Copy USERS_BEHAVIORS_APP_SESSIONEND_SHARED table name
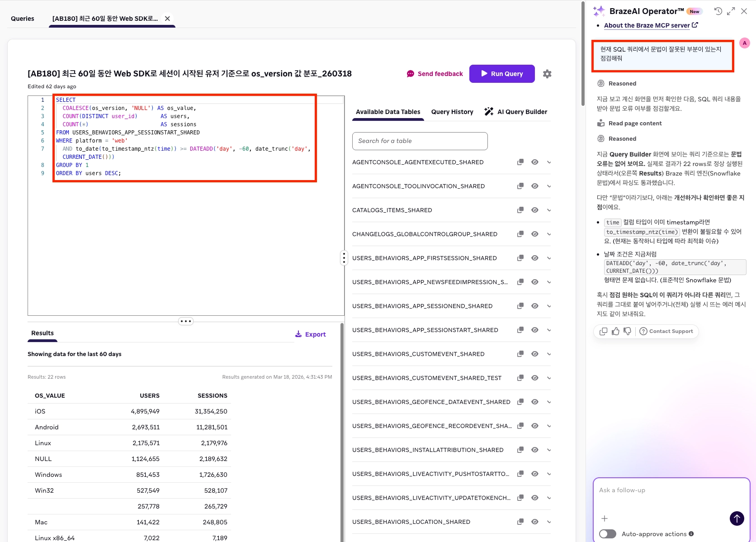Viewport: 756px width, 542px height. coord(520,306)
